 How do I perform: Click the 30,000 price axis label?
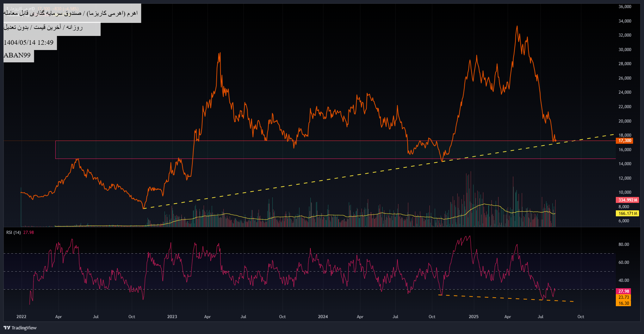click(625, 50)
